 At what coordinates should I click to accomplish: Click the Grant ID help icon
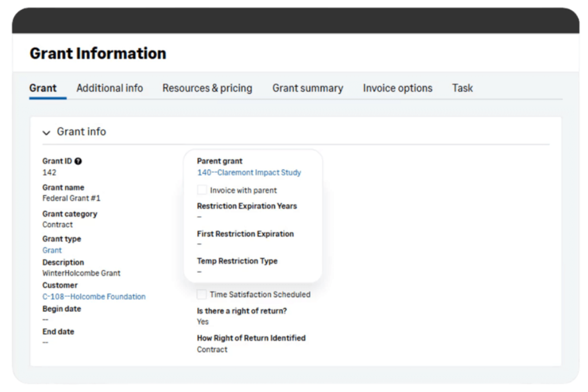tap(78, 161)
